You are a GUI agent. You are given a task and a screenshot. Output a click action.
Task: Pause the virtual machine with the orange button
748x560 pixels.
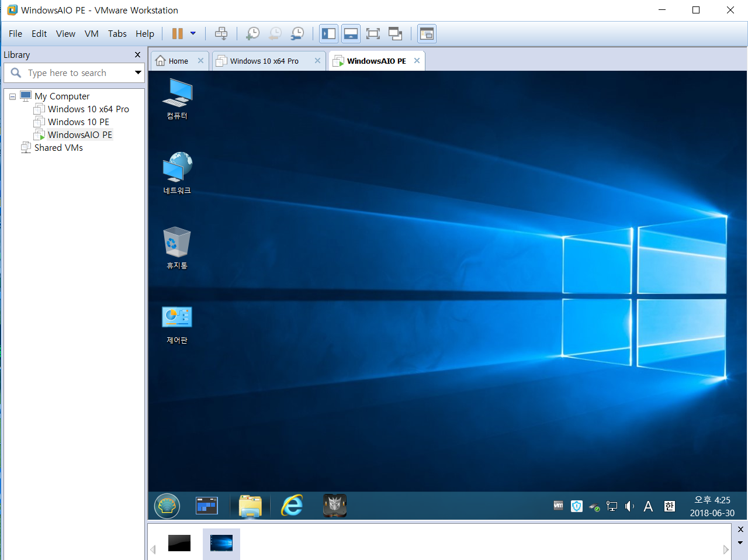178,34
